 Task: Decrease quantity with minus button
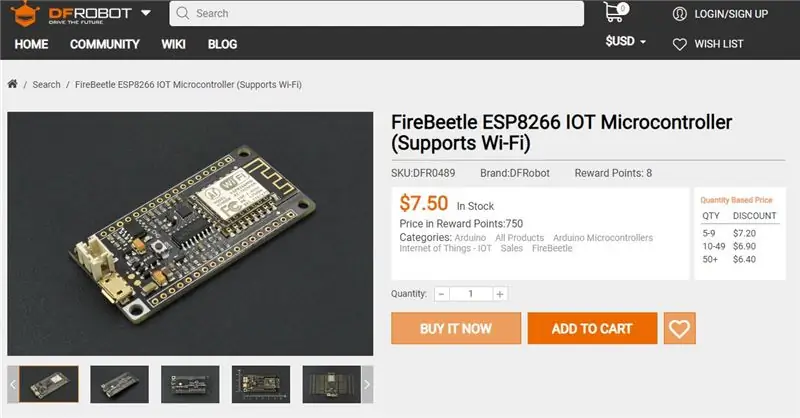click(x=442, y=294)
